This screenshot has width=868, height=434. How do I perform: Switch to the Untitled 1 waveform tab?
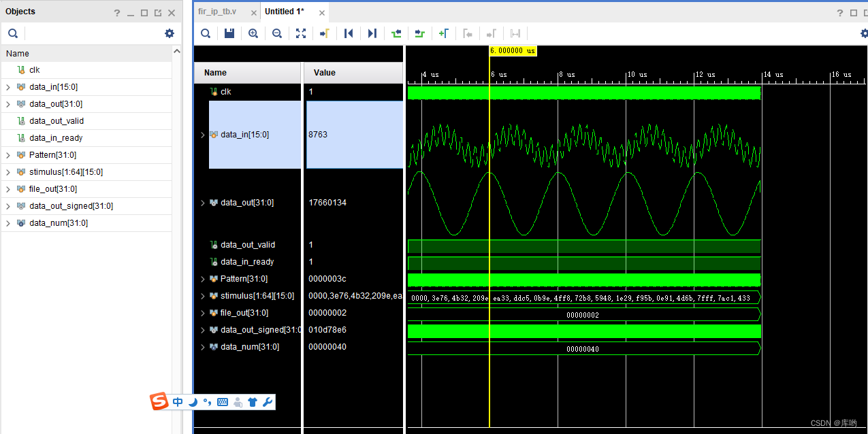pyautogui.click(x=283, y=11)
